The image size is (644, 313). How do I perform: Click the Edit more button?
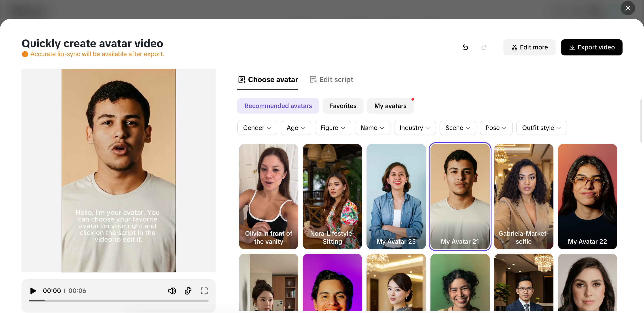click(529, 47)
